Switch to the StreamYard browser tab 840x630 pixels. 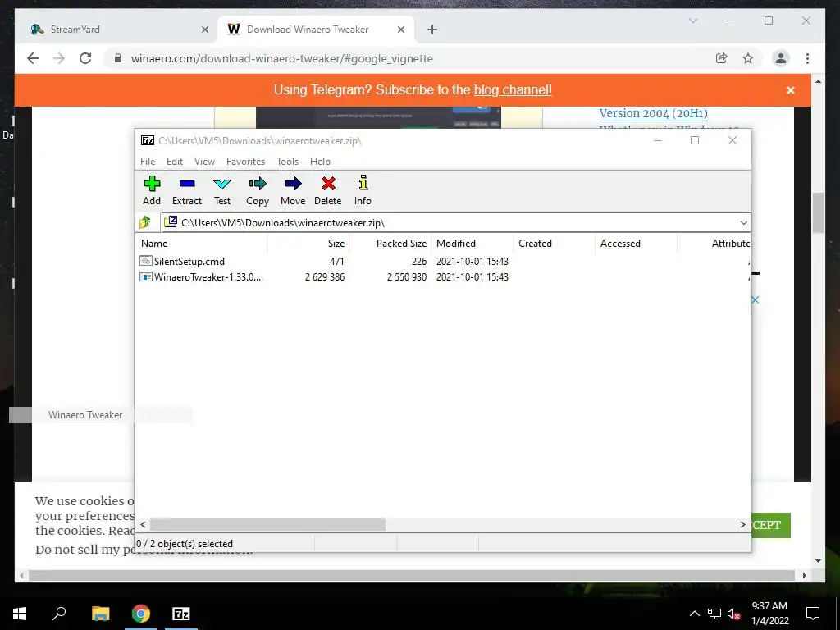[118, 30]
